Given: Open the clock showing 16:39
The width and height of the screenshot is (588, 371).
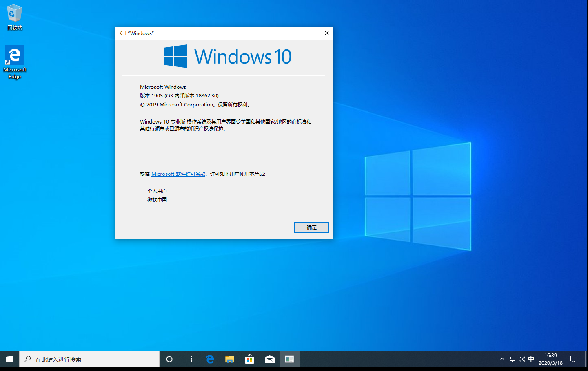Looking at the screenshot, I should click(x=550, y=359).
